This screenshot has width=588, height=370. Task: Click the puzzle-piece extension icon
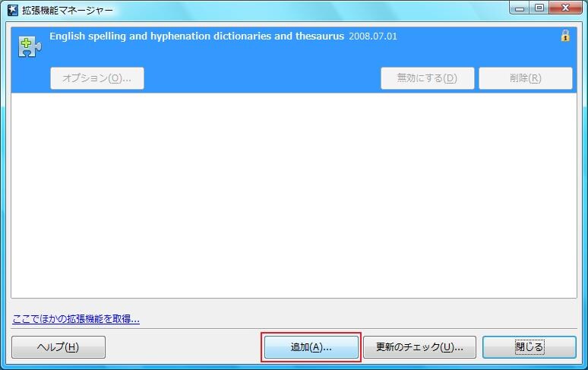click(30, 47)
